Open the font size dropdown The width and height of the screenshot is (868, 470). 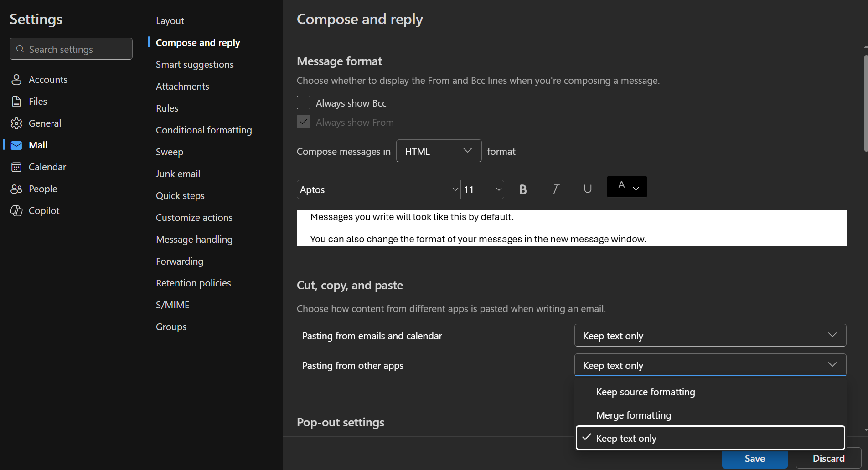click(x=482, y=189)
